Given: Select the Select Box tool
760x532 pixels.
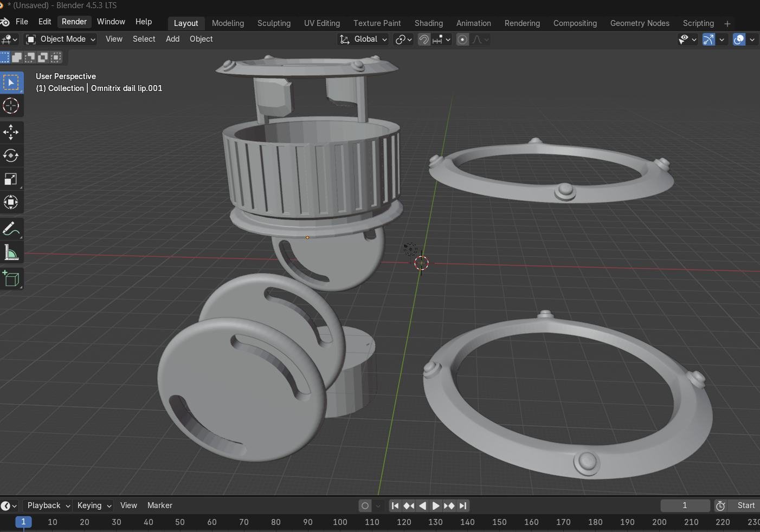Looking at the screenshot, I should pyautogui.click(x=11, y=83).
